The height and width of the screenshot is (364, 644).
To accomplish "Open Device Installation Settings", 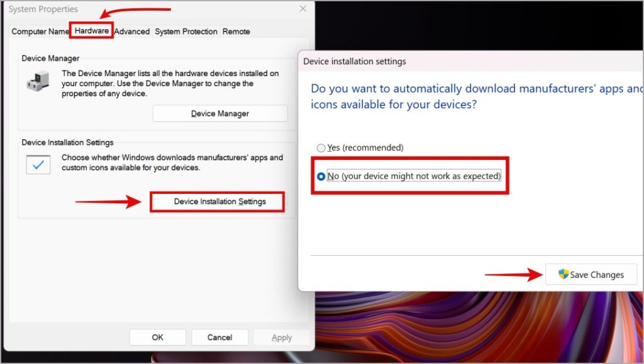I will coord(217,202).
